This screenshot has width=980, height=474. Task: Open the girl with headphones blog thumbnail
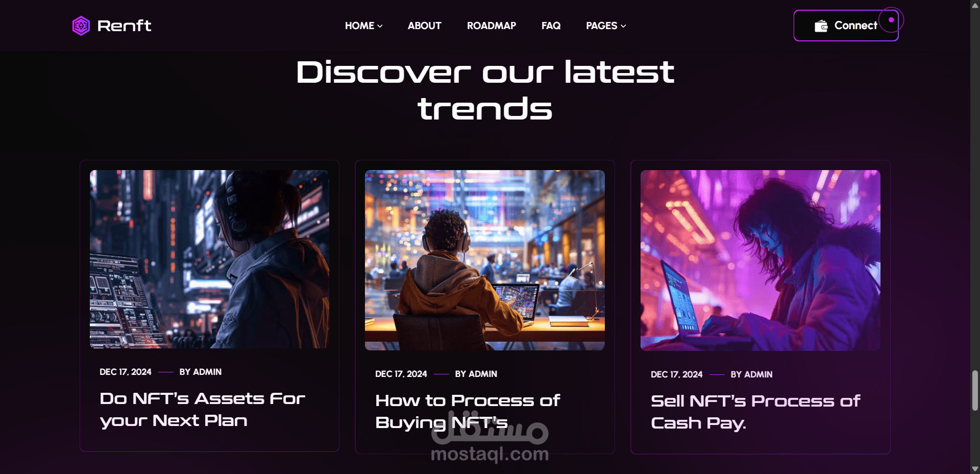click(x=209, y=259)
